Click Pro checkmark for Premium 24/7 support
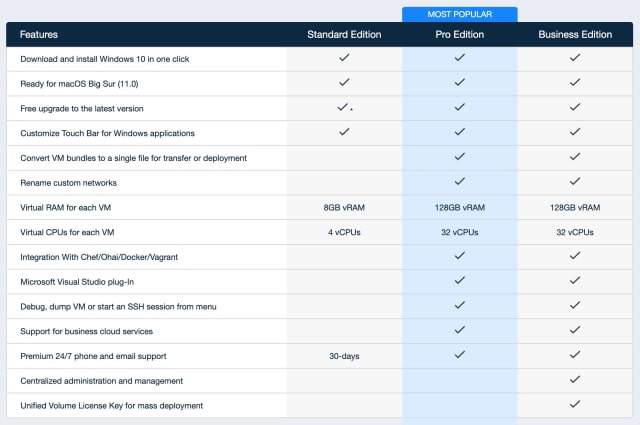Screen dimensions: 640x425 pyautogui.click(x=460, y=354)
